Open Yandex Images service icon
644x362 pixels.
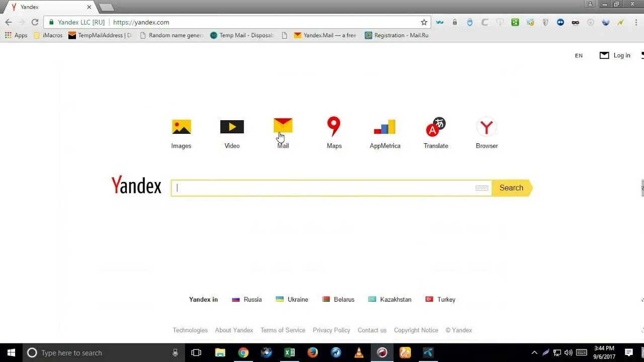tap(181, 127)
